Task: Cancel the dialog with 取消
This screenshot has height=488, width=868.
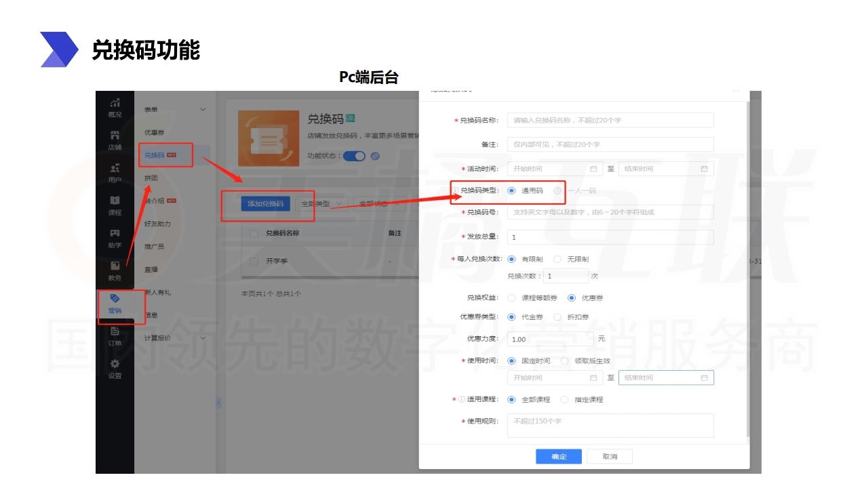Action: click(610, 456)
